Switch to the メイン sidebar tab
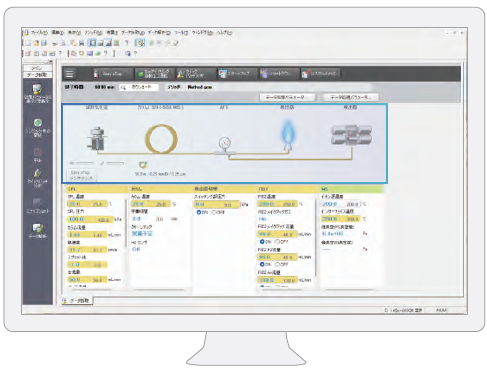Screen dimensions: 487x368 tap(37, 68)
